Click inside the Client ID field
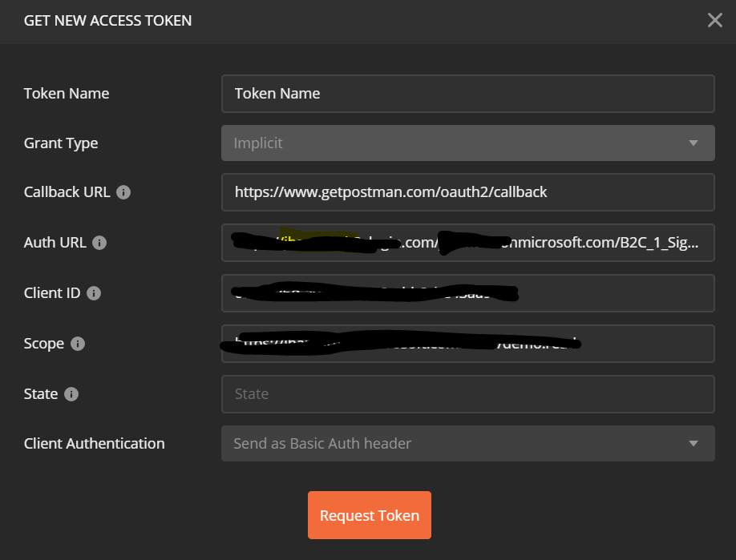Image resolution: width=736 pixels, height=560 pixels. [x=467, y=293]
